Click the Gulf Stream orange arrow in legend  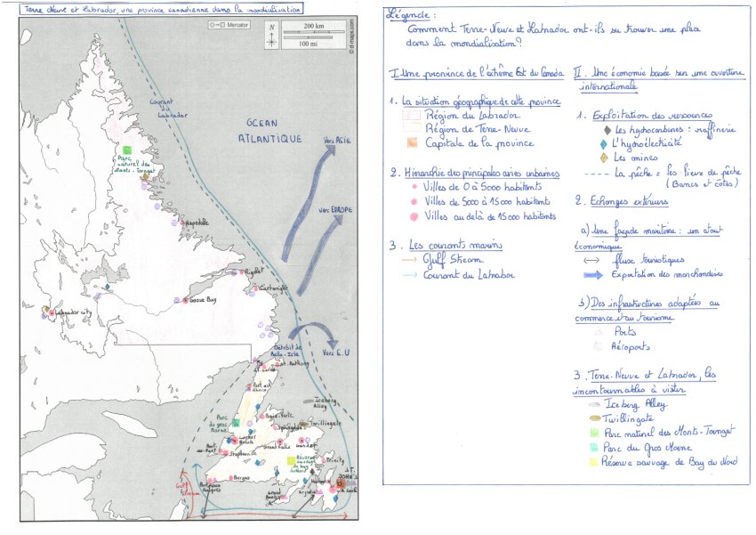tap(409, 260)
